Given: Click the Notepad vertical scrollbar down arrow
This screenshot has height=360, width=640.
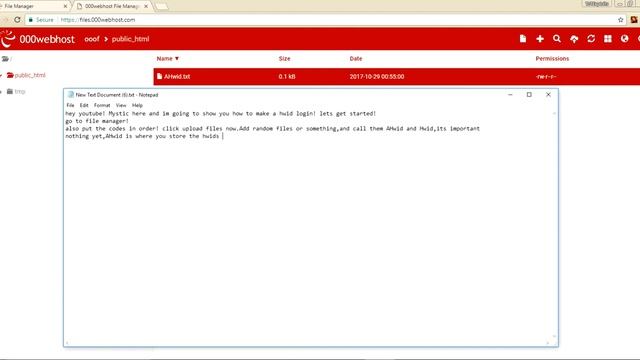Looking at the screenshot, I should [554, 337].
